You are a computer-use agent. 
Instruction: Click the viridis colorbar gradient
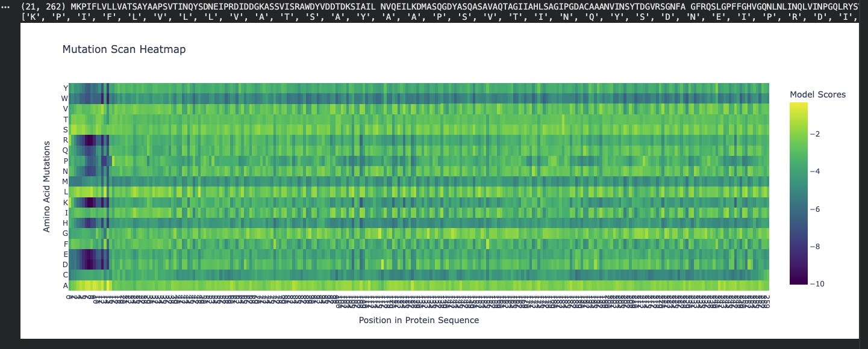799,193
